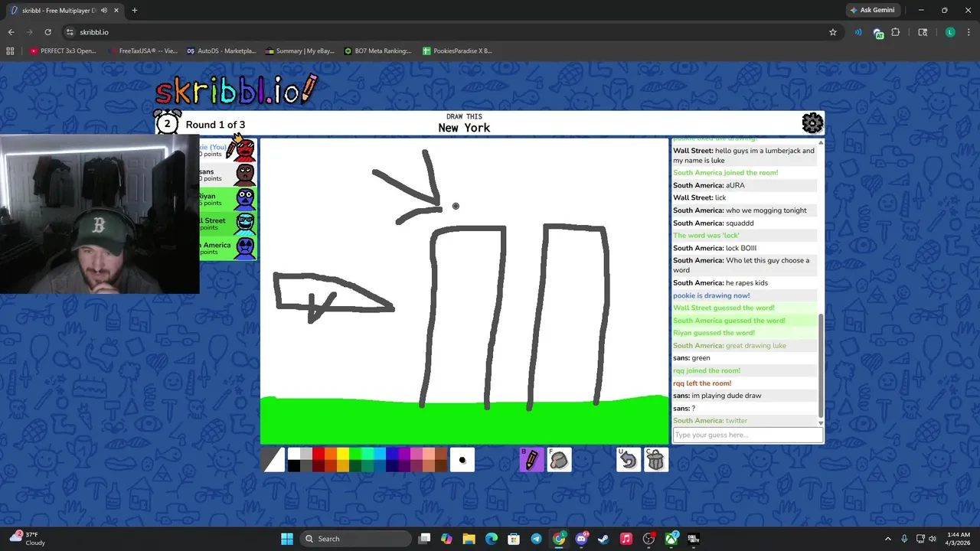The height and width of the screenshot is (551, 980).
Task: Open the Windows Start menu
Action: pos(287,539)
